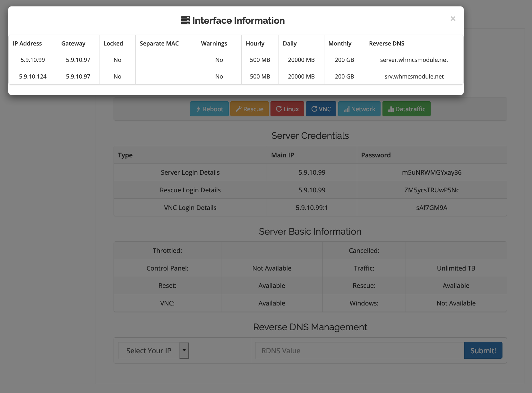This screenshot has width=532, height=393.
Task: Click the VNC Login Details main IP
Action: [311, 207]
